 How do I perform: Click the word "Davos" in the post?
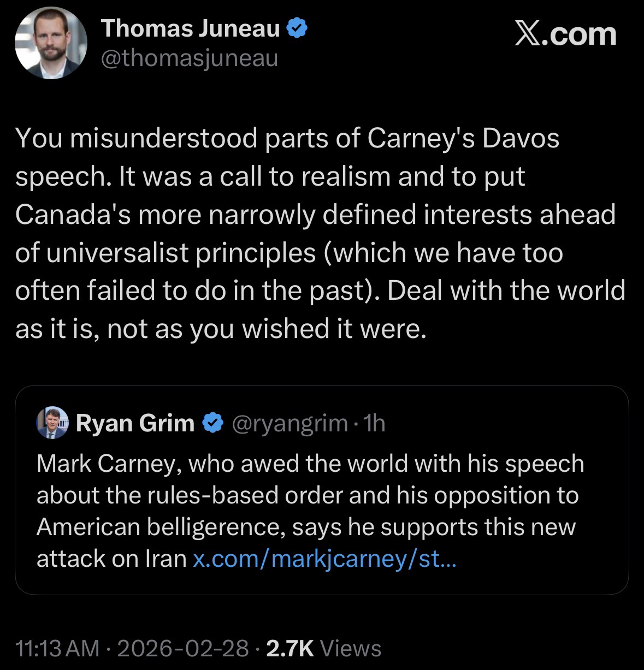click(x=520, y=138)
